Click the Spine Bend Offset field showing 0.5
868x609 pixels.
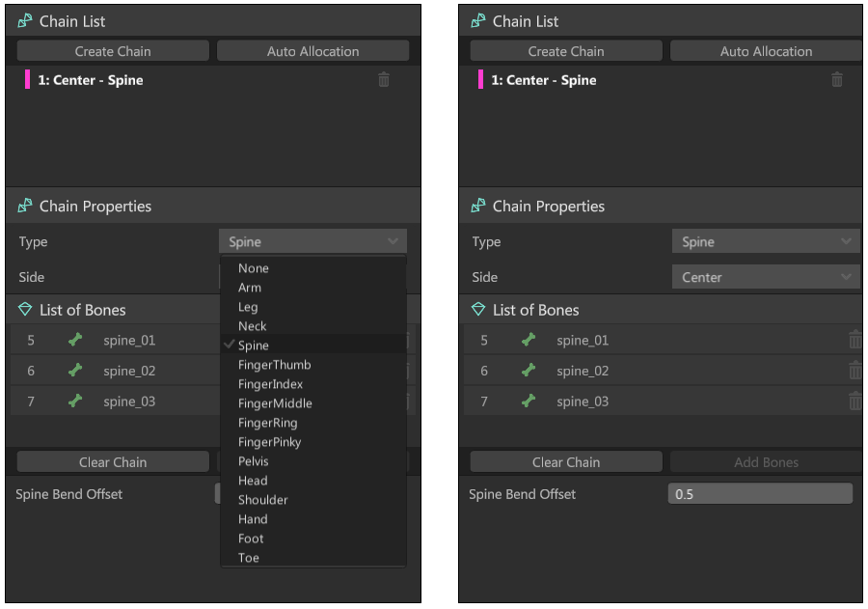760,494
